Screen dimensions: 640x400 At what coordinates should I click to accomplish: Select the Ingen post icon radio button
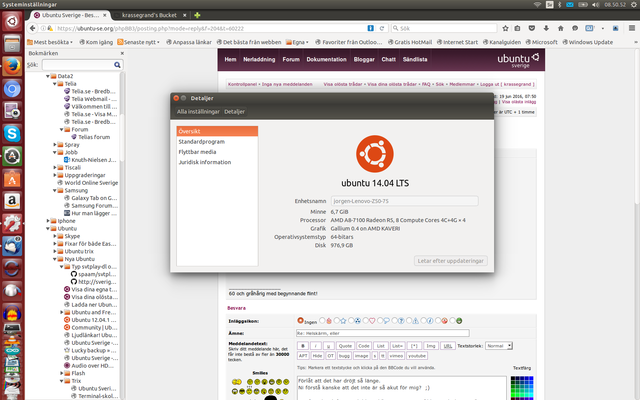tap(300, 320)
